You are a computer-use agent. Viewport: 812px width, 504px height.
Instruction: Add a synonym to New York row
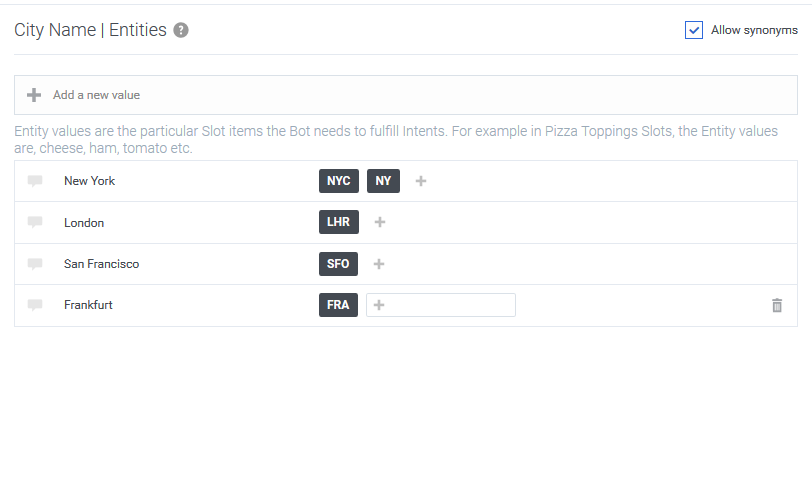click(421, 181)
